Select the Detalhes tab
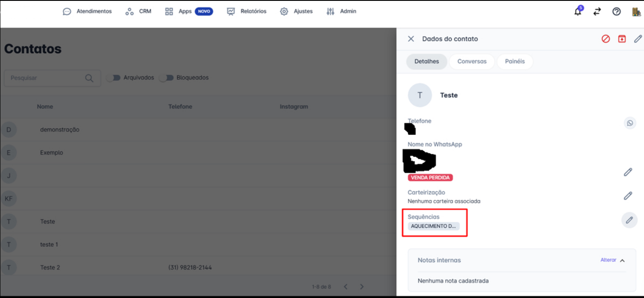The image size is (644, 298). click(x=427, y=62)
